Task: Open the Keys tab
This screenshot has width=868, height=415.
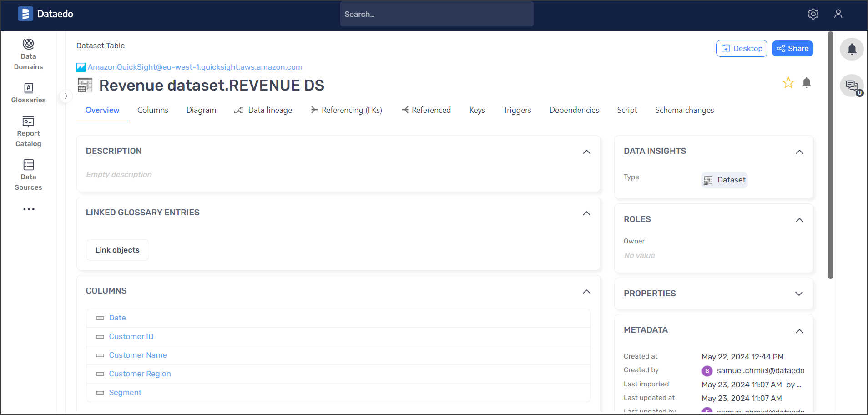Action: pyautogui.click(x=477, y=110)
